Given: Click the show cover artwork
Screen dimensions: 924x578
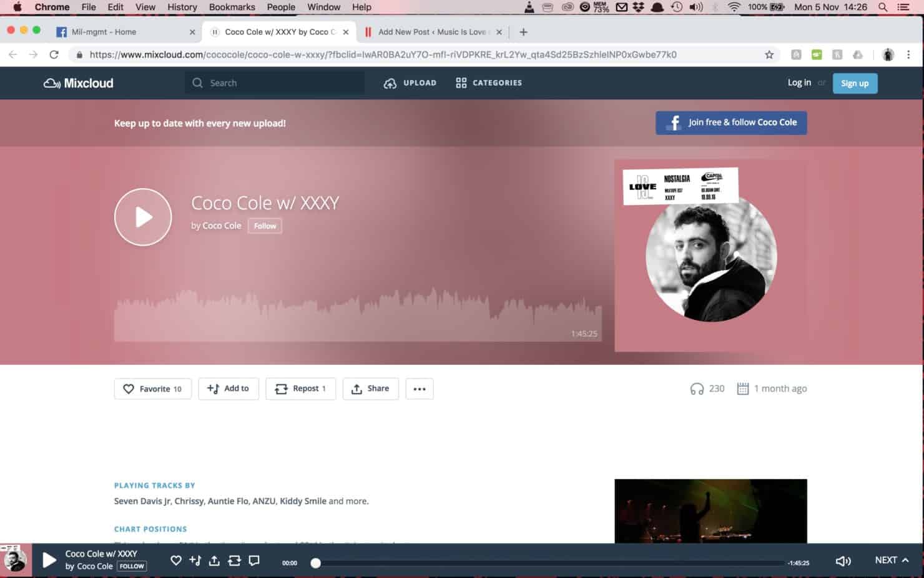Looking at the screenshot, I should tap(710, 256).
